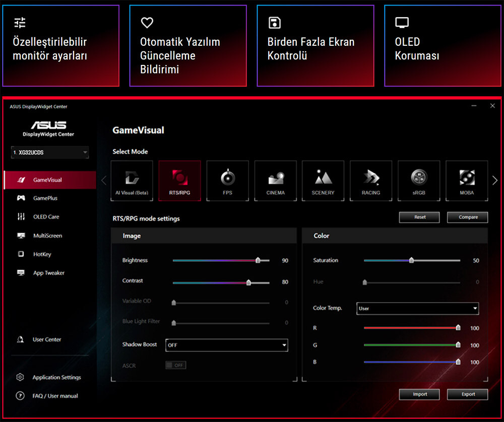This screenshot has width=504, height=422.
Task: Click the Brightness slider handle
Action: pos(258,260)
